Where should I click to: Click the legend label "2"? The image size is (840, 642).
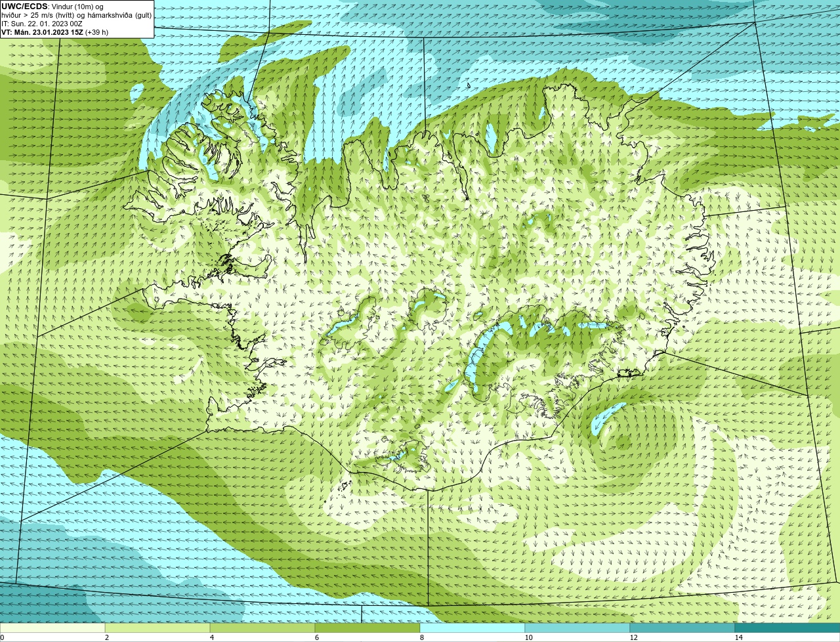(x=106, y=637)
